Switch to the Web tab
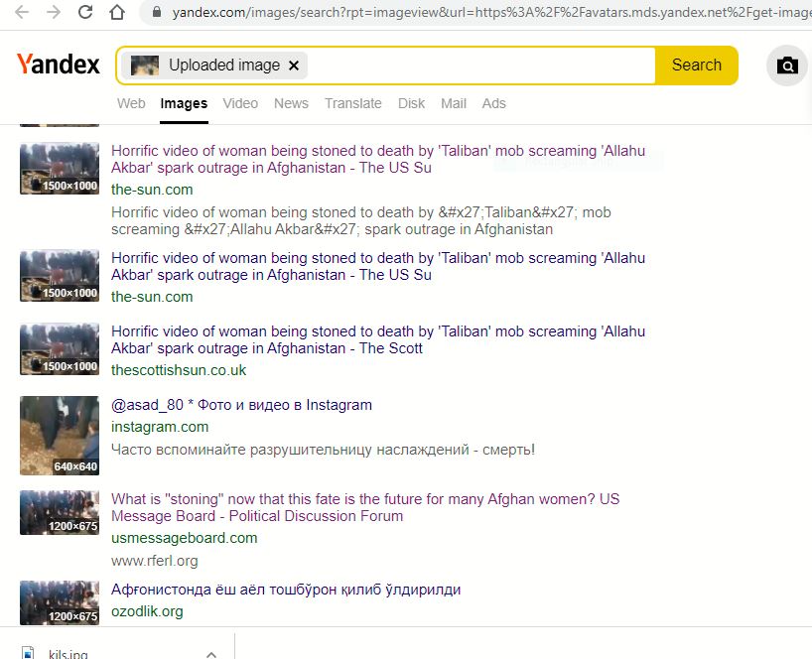Screen dimensions: 812x659 [131, 103]
